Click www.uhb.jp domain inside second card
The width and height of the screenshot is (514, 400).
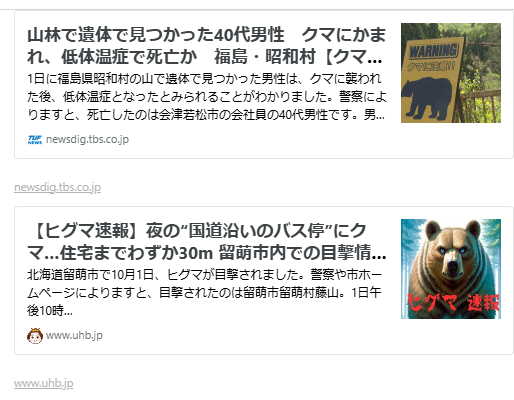[x=74, y=335]
